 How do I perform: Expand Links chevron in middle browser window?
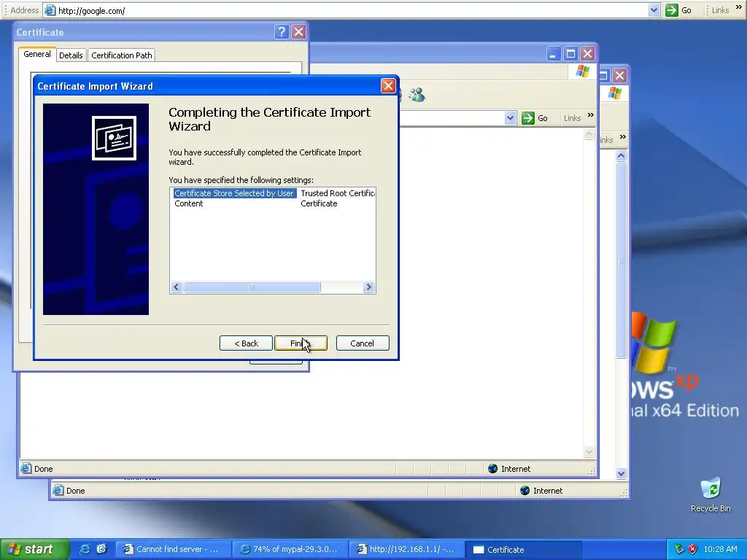tap(591, 115)
